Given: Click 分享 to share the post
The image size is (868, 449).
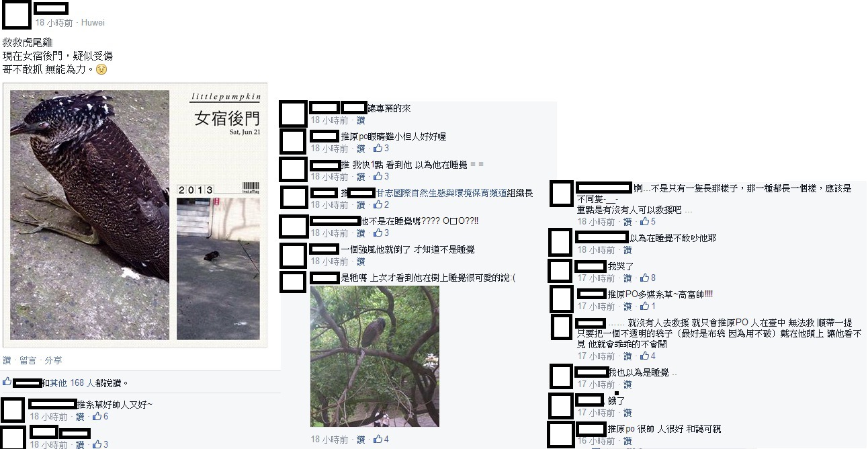Looking at the screenshot, I should pyautogui.click(x=53, y=360).
